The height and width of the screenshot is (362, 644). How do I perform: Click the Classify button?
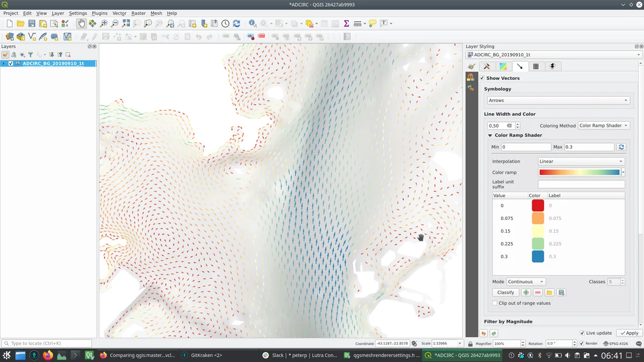[x=506, y=293]
